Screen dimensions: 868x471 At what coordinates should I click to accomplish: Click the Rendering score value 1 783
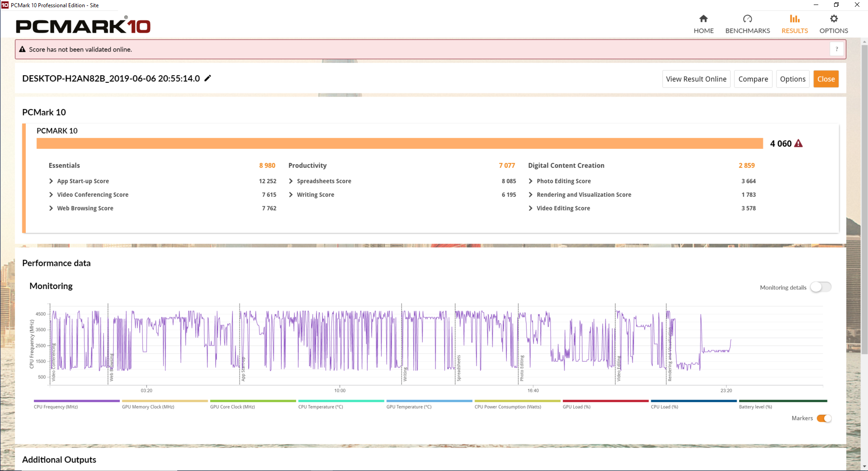(749, 195)
